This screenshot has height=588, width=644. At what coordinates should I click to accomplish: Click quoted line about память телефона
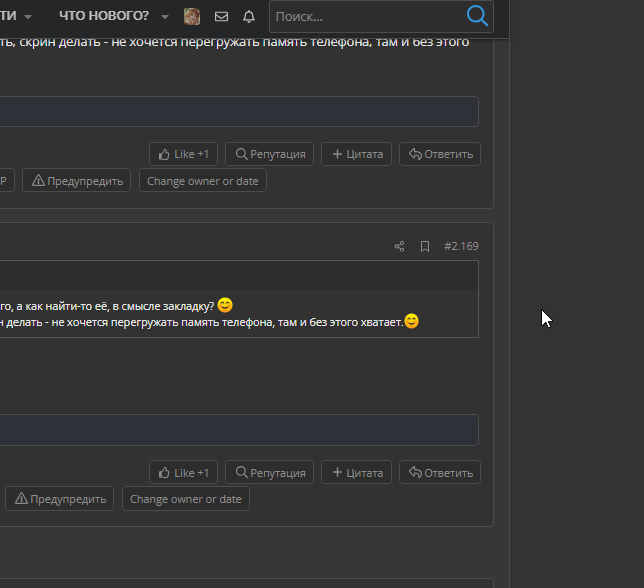(201, 322)
